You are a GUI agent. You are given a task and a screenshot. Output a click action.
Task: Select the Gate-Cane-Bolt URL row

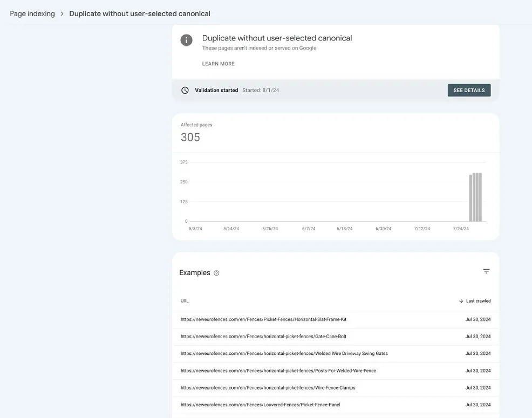point(263,337)
